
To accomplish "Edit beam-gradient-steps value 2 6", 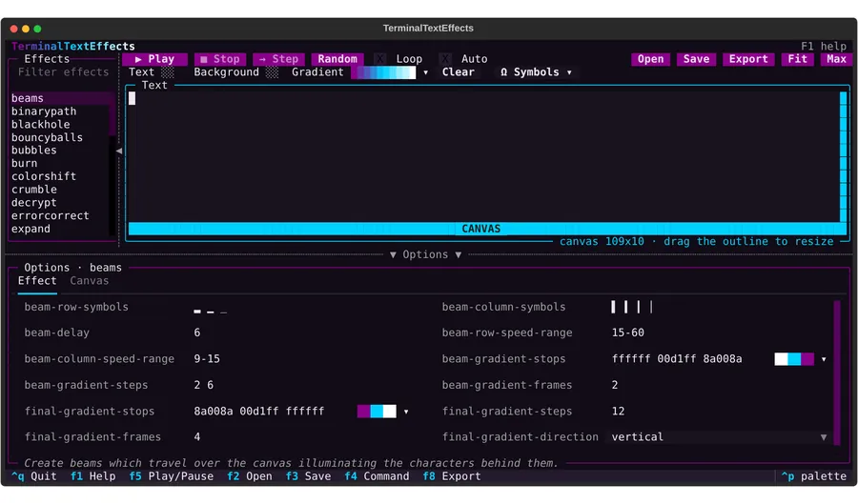I will [x=204, y=385].
